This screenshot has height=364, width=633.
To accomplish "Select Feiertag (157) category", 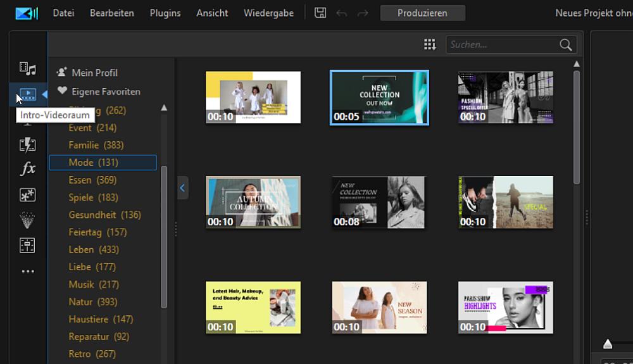I will tap(97, 232).
